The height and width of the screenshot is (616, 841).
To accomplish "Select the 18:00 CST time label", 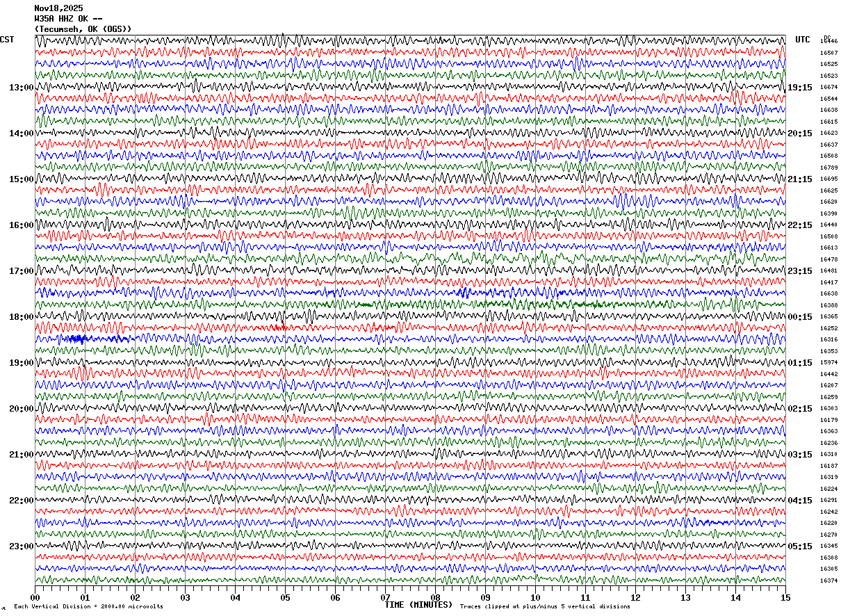I will [x=22, y=317].
